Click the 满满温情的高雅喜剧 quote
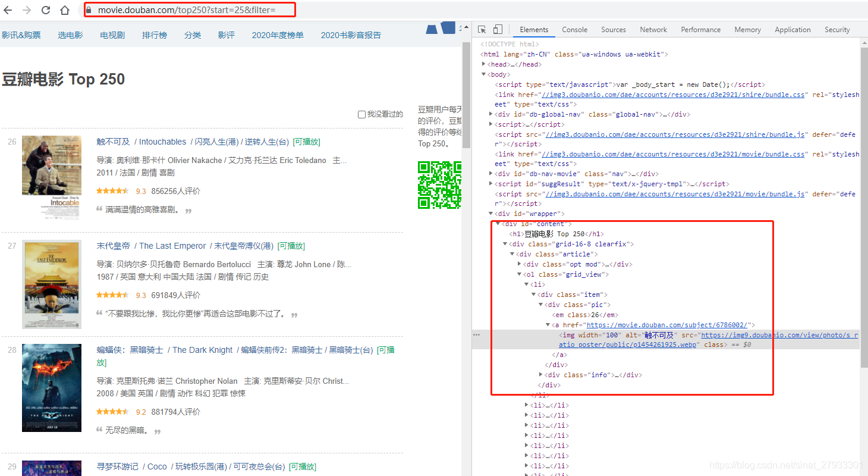 [x=143, y=210]
